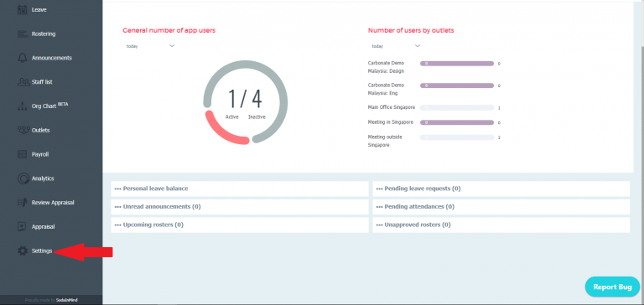View the Analytics page

point(43,178)
